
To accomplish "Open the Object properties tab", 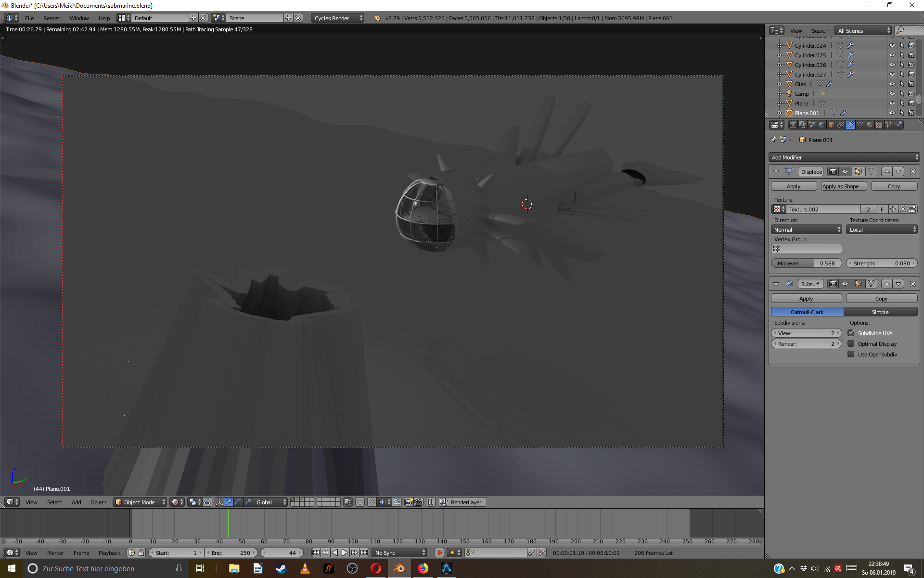I will [x=831, y=125].
